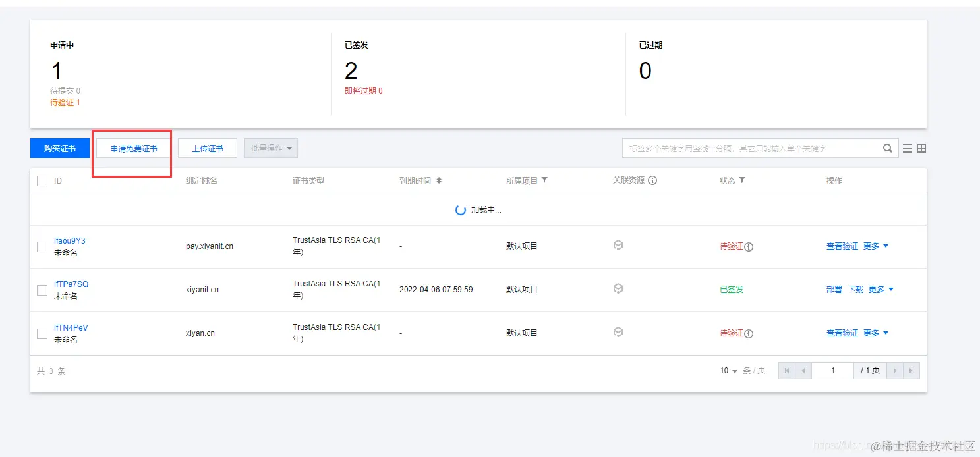Click the 共 3 条 total text

[51, 371]
